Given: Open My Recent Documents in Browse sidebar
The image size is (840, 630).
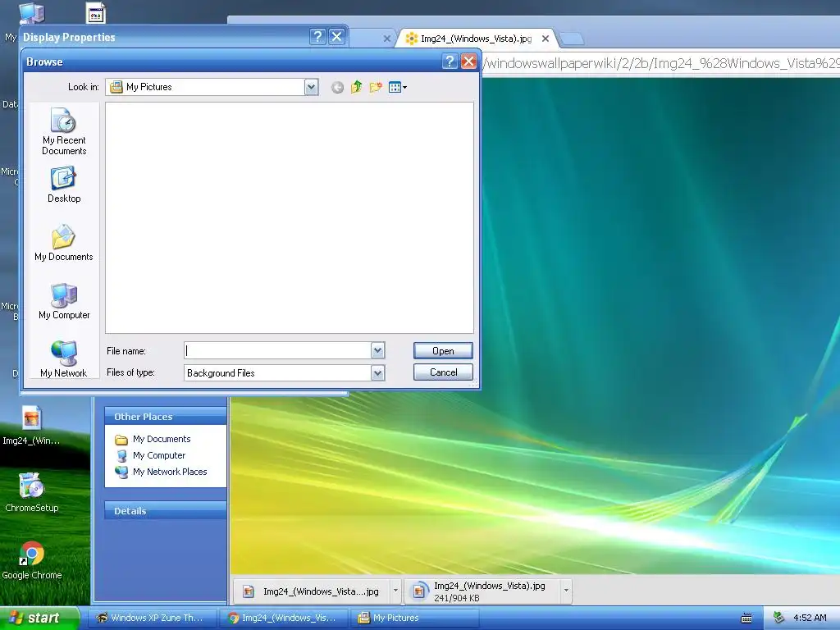Looking at the screenshot, I should point(64,131).
